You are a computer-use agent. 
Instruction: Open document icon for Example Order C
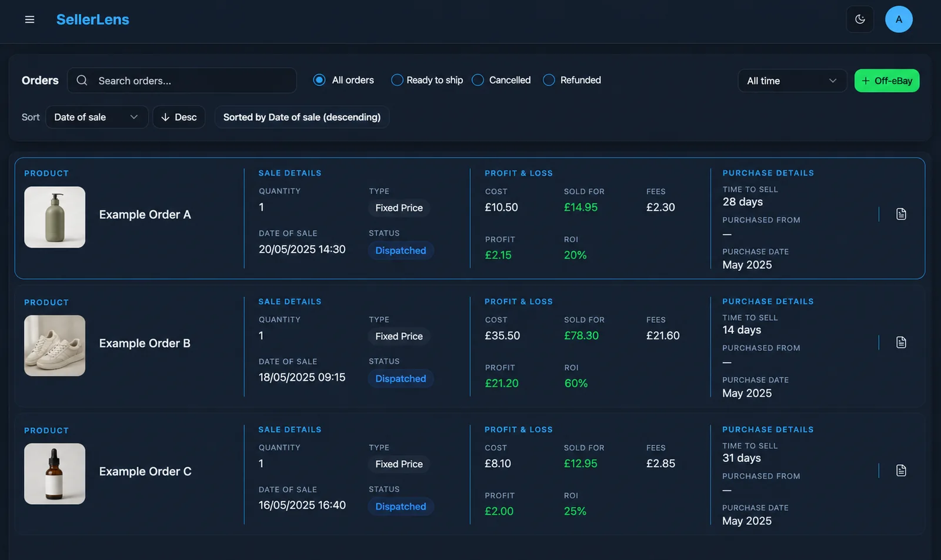click(x=901, y=470)
